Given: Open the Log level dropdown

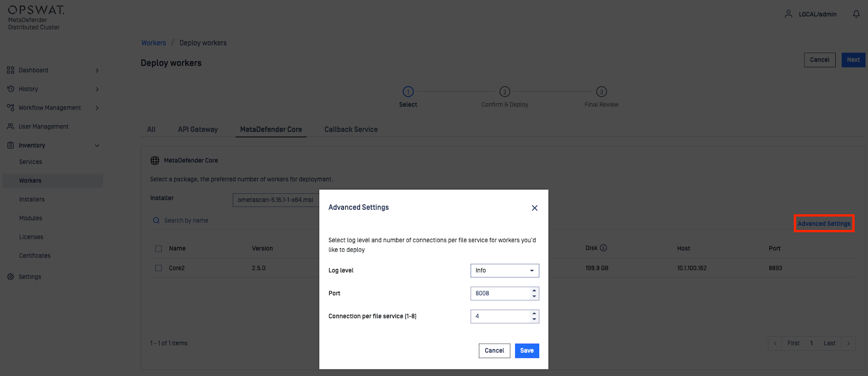Looking at the screenshot, I should tap(504, 270).
